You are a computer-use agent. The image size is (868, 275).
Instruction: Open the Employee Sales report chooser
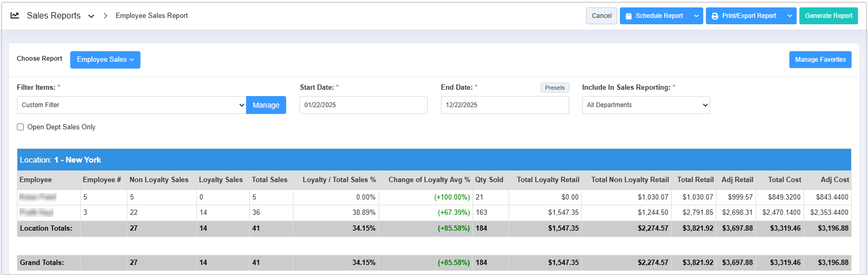click(105, 60)
